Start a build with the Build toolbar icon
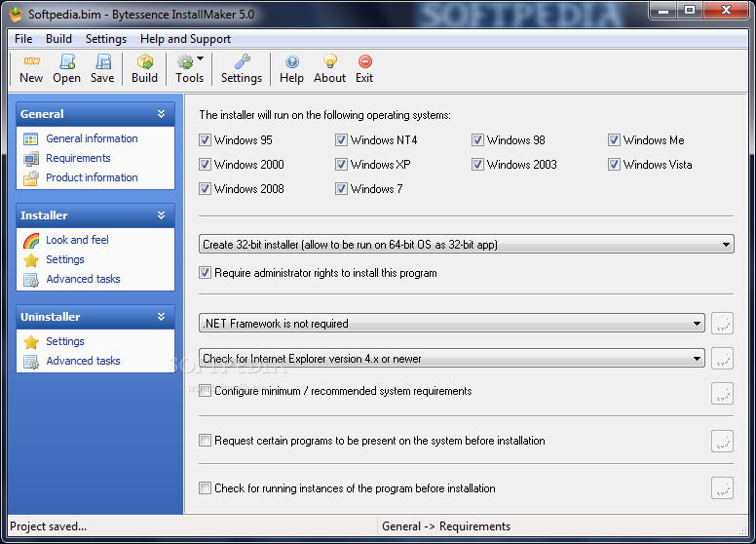 click(144, 61)
